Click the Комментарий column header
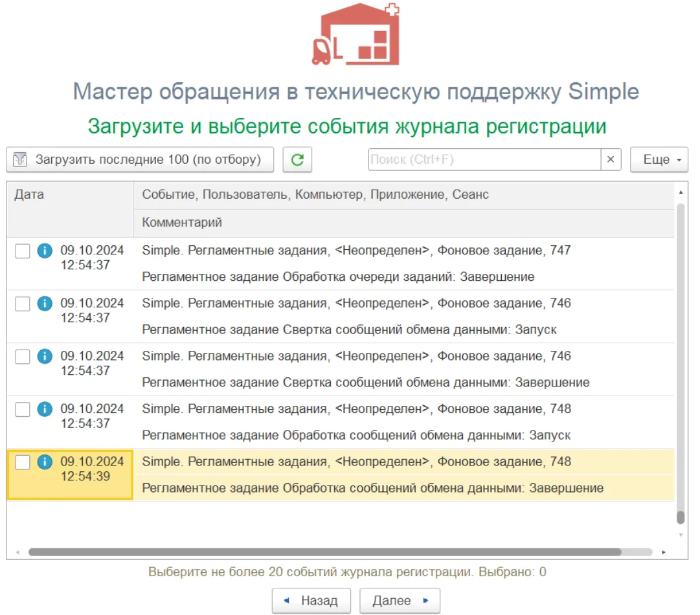Image resolution: width=700 pixels, height=615 pixels. [x=404, y=222]
